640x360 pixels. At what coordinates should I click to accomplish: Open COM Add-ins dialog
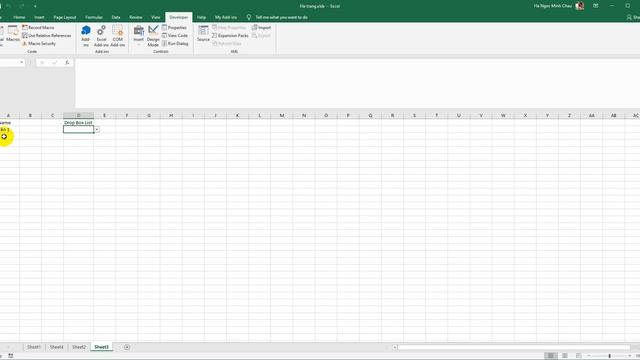tap(118, 36)
